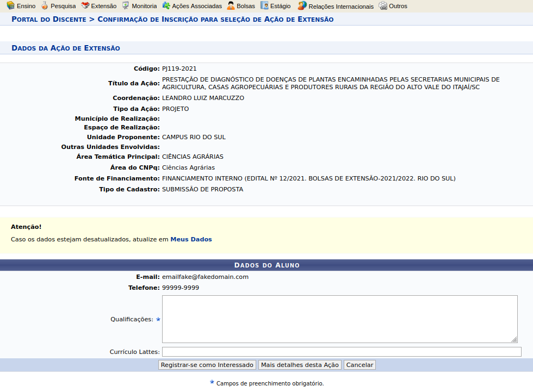The image size is (533, 392).
Task: Click the Ensino books icon
Action: tap(10, 5)
